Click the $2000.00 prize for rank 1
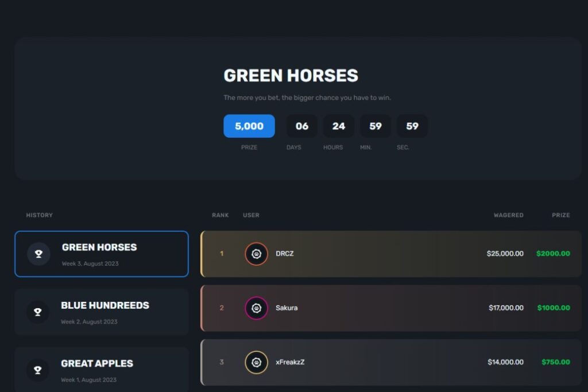Viewport: 588px width, 392px height. pyautogui.click(x=553, y=254)
